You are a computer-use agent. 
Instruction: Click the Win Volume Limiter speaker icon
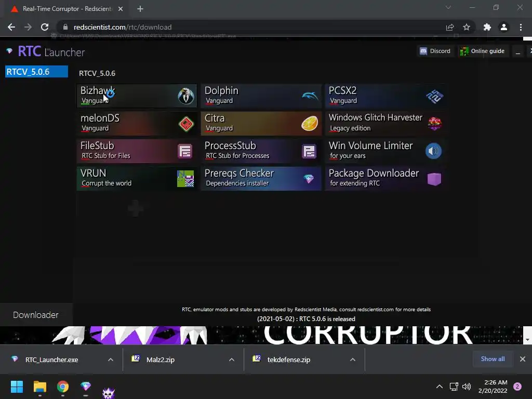434,151
